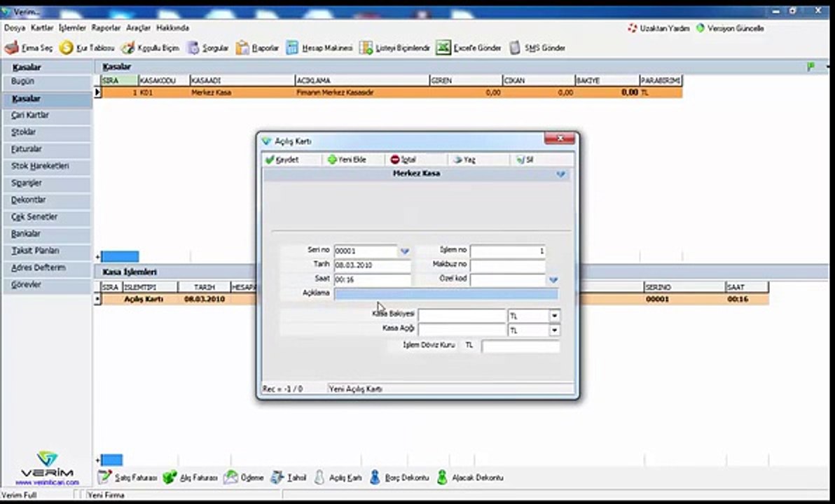This screenshot has width=835, height=504.
Task: Click Uzaktan Yardım lifebuoy icon
Action: coord(632,28)
